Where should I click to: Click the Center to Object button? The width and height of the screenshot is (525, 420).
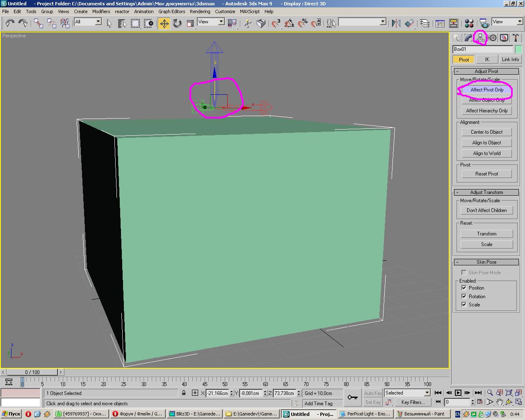point(486,132)
